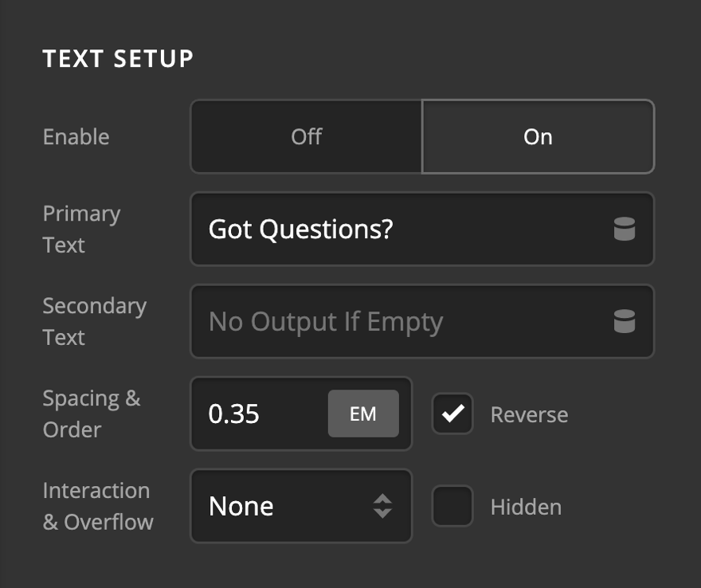Screen dimensions: 701x588
Task: Open overflow options from the None selector
Action: (x=301, y=506)
